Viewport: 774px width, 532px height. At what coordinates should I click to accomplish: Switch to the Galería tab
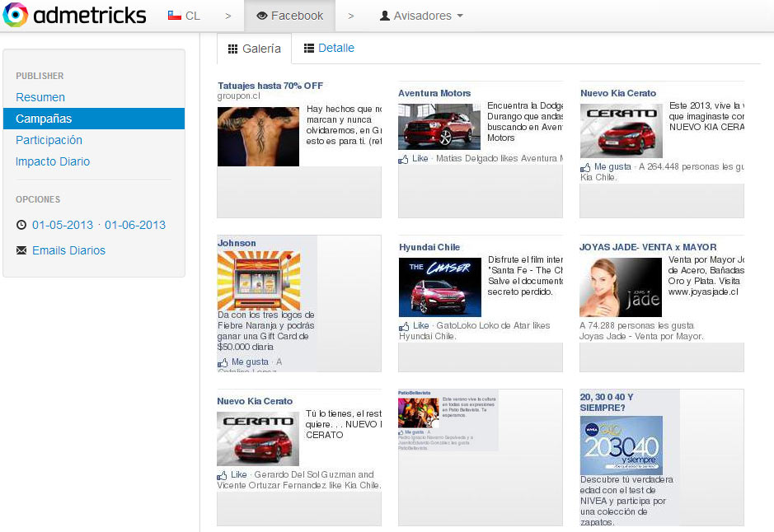point(254,49)
